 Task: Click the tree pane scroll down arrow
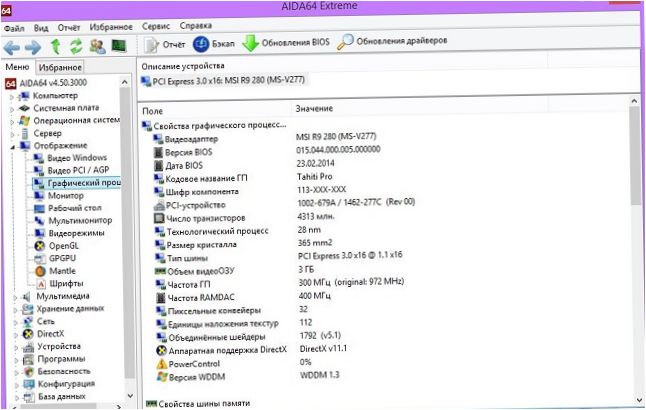(130, 396)
